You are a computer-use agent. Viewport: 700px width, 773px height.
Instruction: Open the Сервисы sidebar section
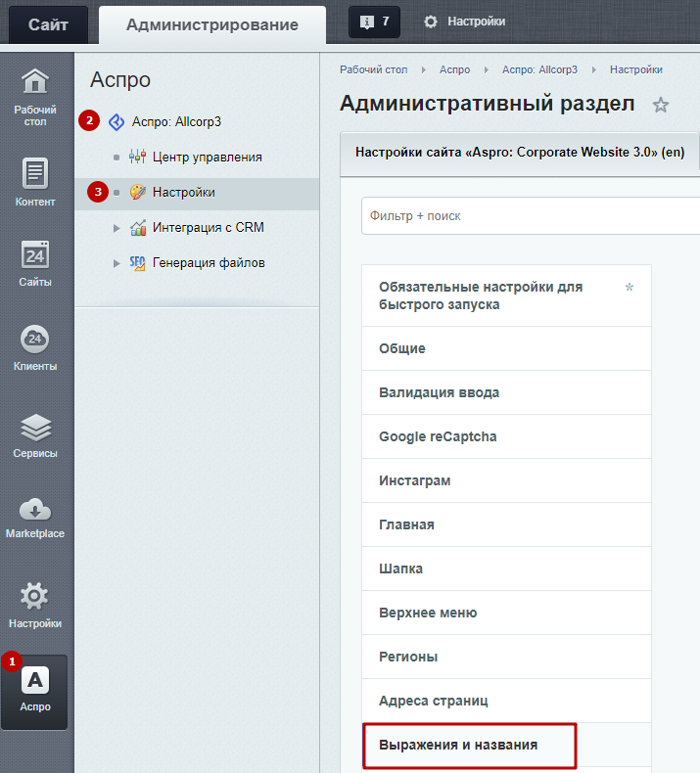(x=35, y=436)
